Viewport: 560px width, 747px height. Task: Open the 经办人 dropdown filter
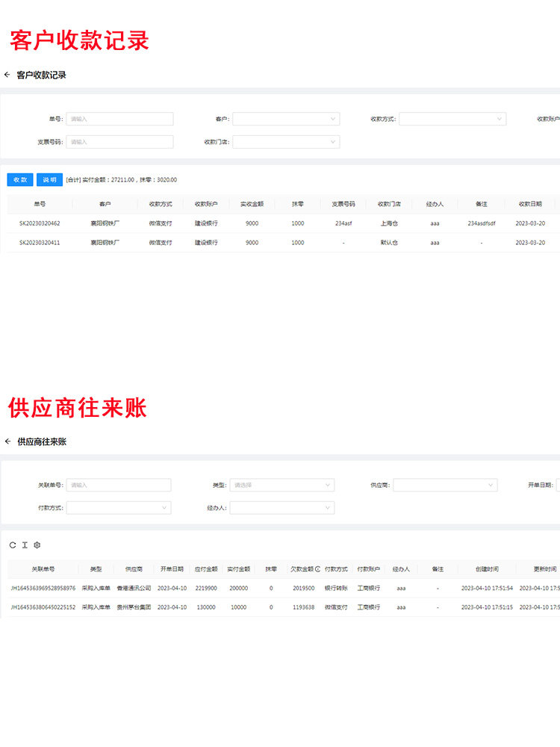click(282, 508)
